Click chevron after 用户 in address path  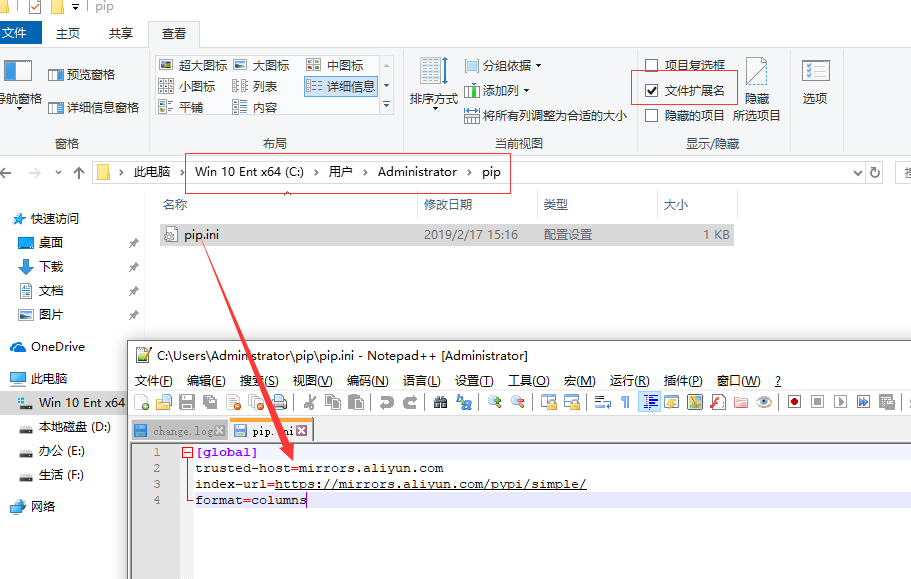(365, 172)
